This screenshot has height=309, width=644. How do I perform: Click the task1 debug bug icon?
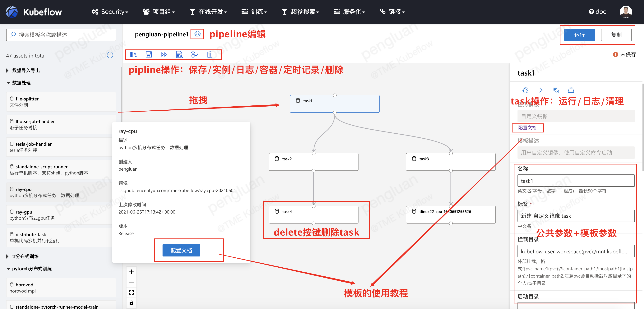525,90
